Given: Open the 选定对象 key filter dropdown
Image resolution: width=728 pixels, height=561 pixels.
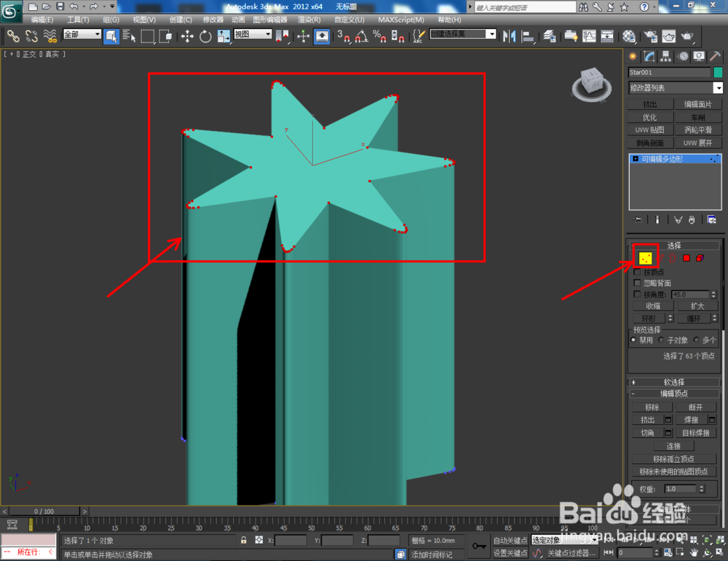Looking at the screenshot, I should pyautogui.click(x=565, y=540).
